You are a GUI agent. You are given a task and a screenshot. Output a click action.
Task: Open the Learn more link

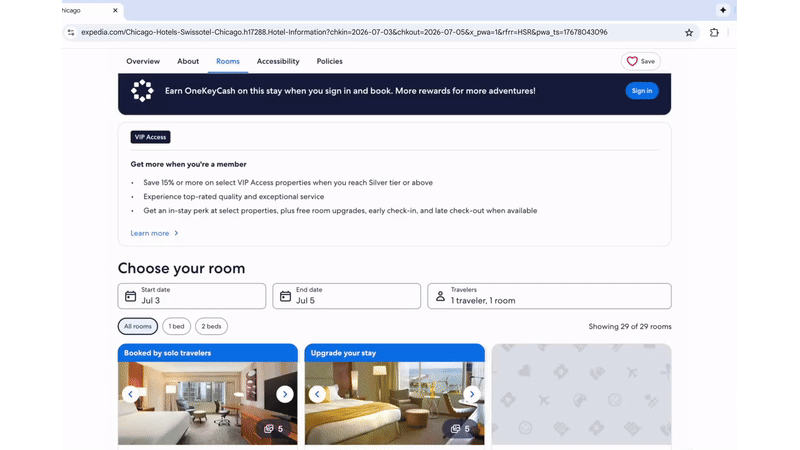click(x=149, y=233)
